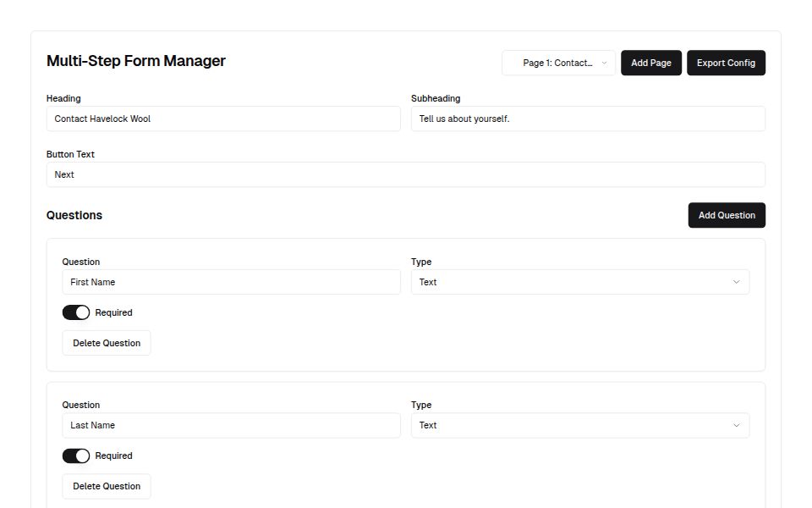Expand the Type dropdown for Last Name

(579, 425)
